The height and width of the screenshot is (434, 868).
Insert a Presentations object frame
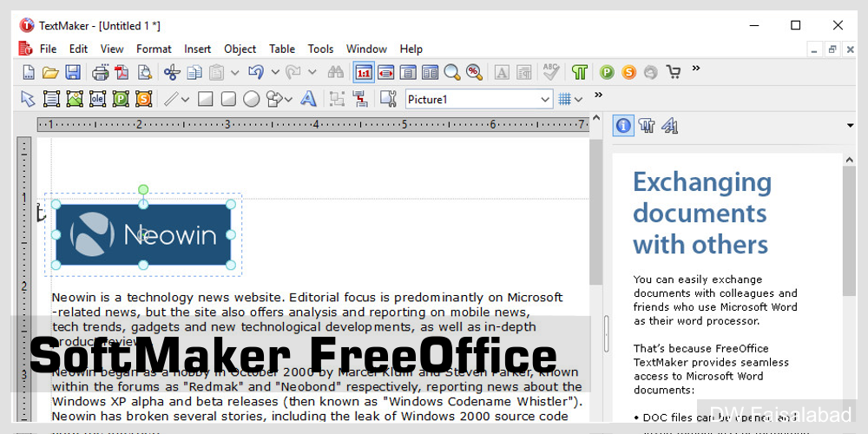[x=143, y=99]
